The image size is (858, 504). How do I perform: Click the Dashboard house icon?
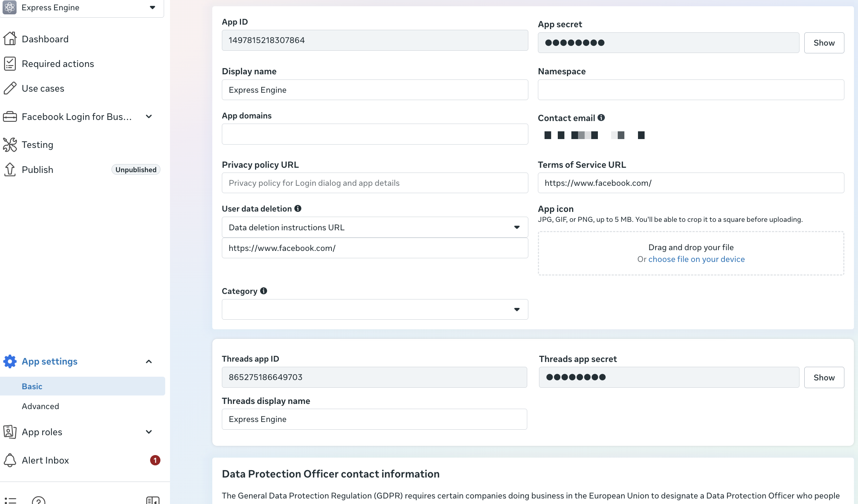[x=10, y=39]
